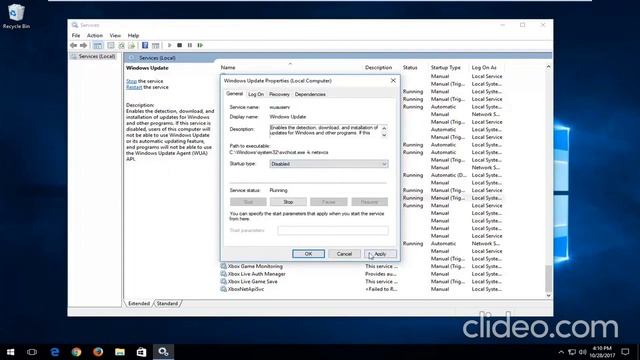This screenshot has width=640, height=360.
Task: Open the Help menu
Action: (x=133, y=36)
